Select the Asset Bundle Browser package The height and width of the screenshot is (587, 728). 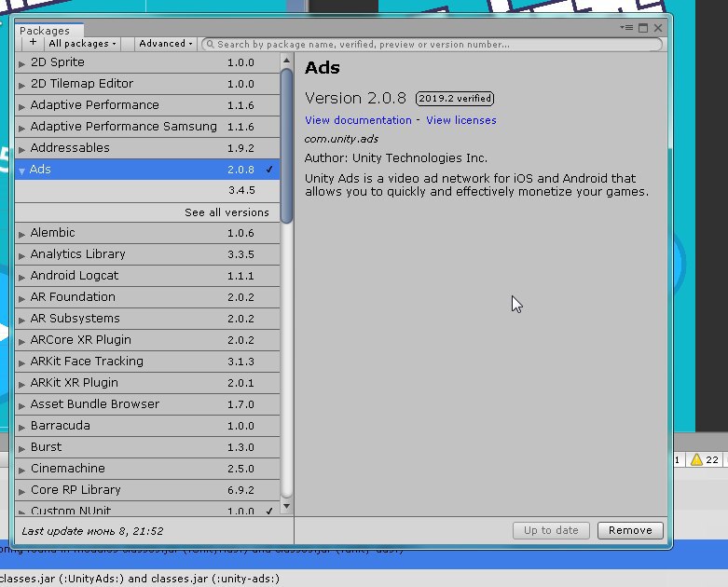pyautogui.click(x=147, y=403)
